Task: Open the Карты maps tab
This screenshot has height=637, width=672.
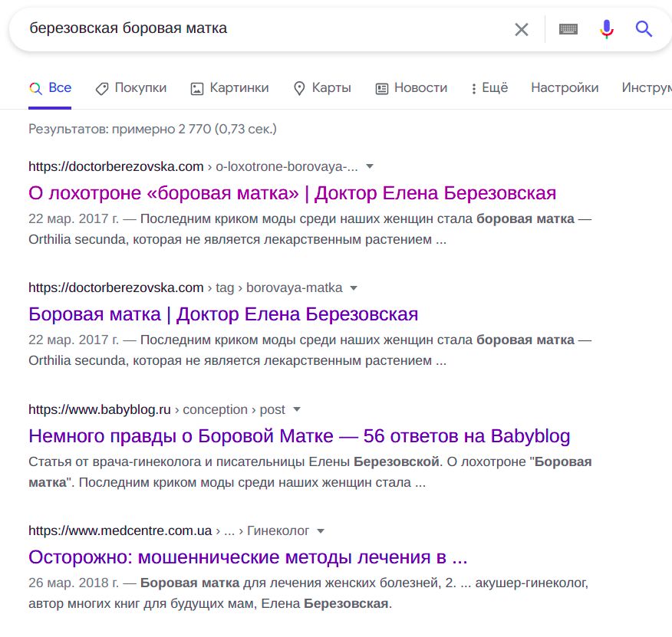Action: 322,88
